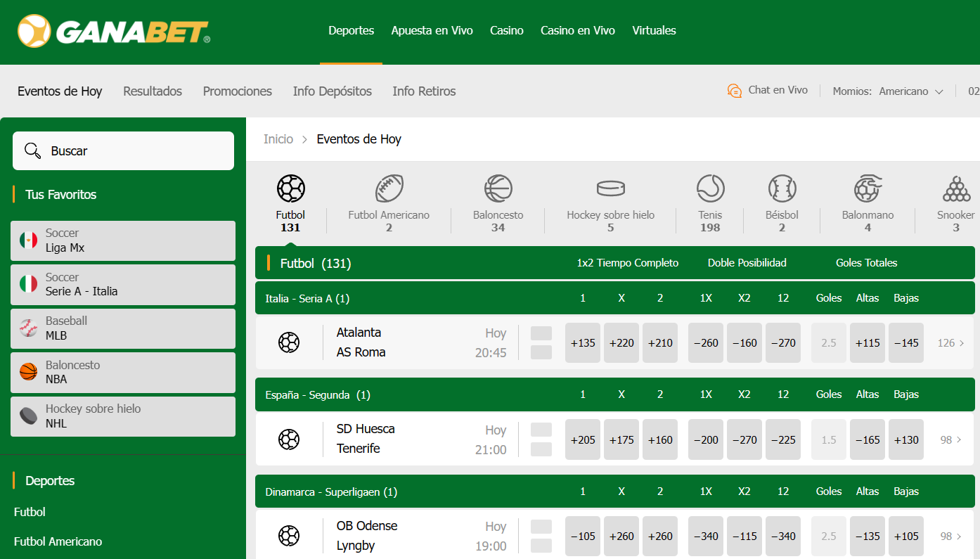Click the NHL hockey puck icon in favorites
The image size is (980, 559).
pyautogui.click(x=28, y=416)
